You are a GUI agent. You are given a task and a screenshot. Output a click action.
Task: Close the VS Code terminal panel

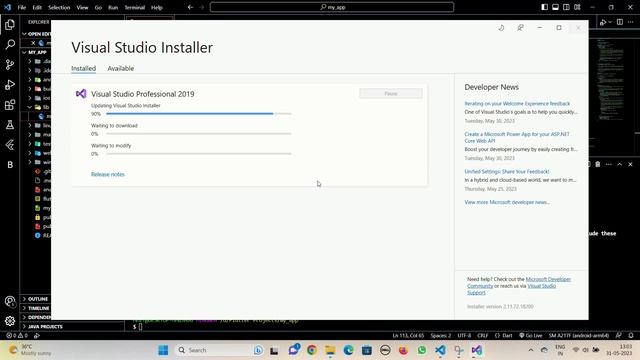tap(630, 164)
